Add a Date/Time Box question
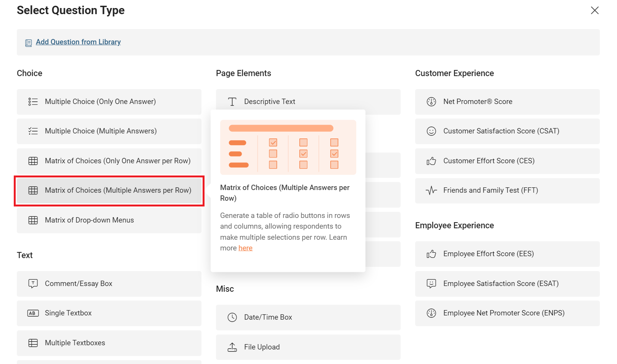617x364 pixels. pyautogui.click(x=308, y=317)
